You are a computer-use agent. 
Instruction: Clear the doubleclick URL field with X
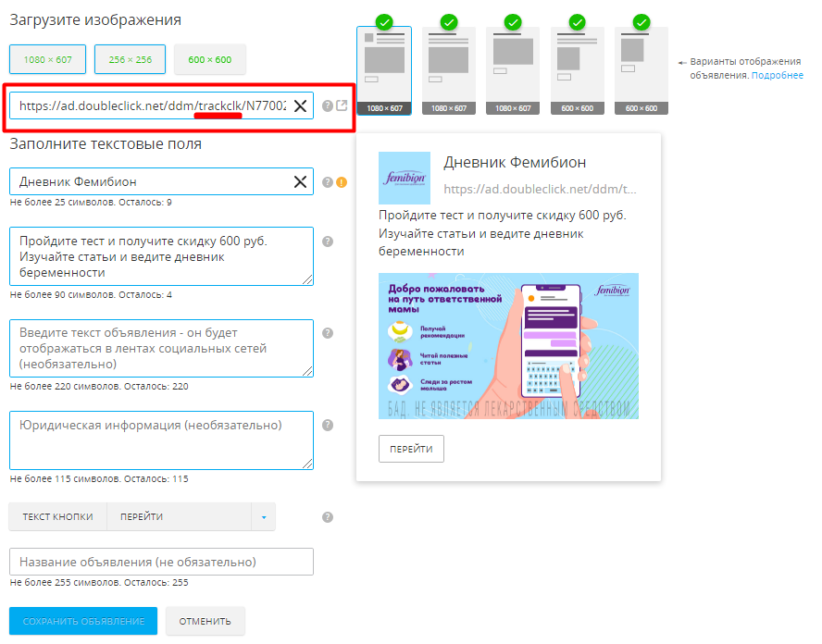tap(301, 105)
